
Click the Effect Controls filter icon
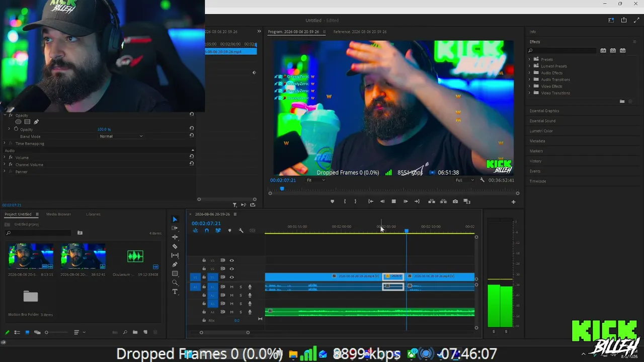pos(234,205)
